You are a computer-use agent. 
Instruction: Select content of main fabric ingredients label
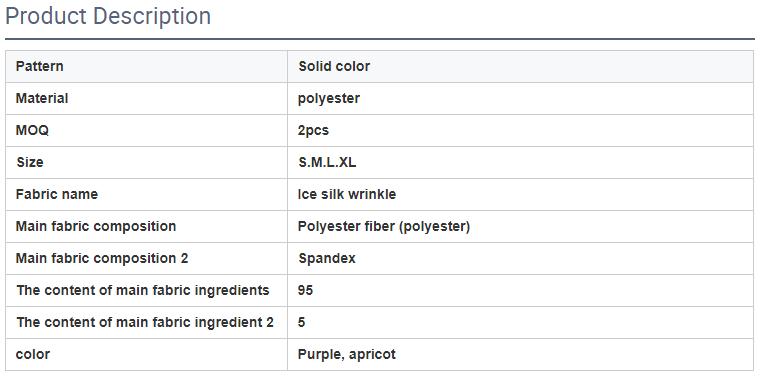142,290
